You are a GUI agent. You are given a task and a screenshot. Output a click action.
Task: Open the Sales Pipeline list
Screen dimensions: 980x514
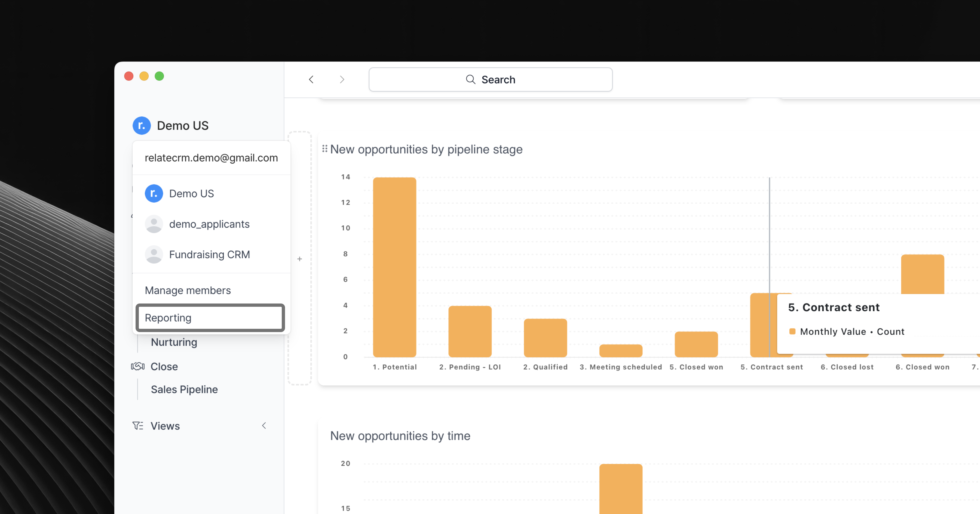184,389
